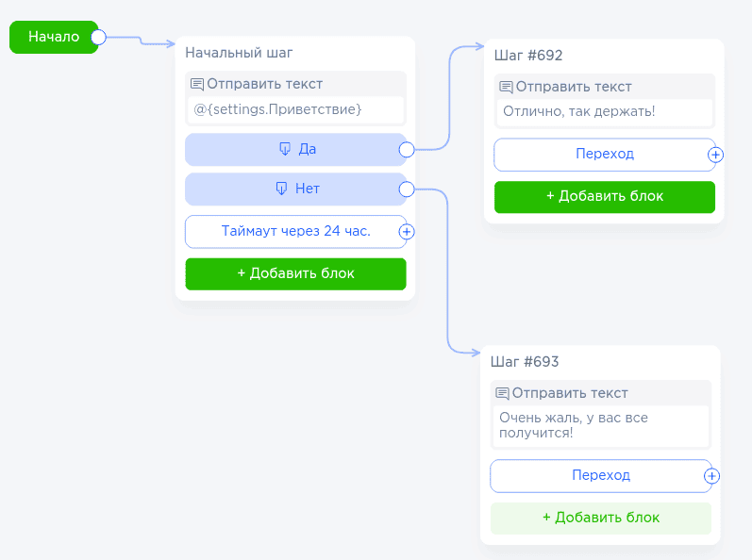Open the Таймаут через 24 час. block
752x560 pixels.
tap(295, 231)
